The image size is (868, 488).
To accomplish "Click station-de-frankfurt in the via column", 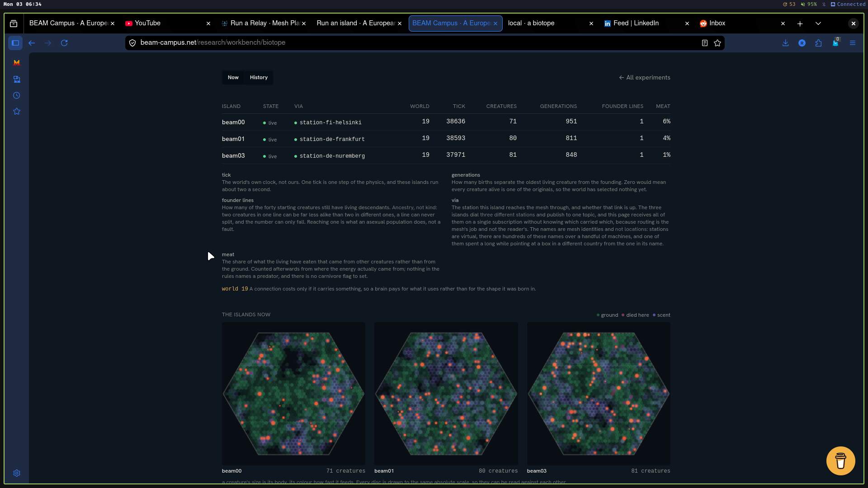I will [x=332, y=139].
